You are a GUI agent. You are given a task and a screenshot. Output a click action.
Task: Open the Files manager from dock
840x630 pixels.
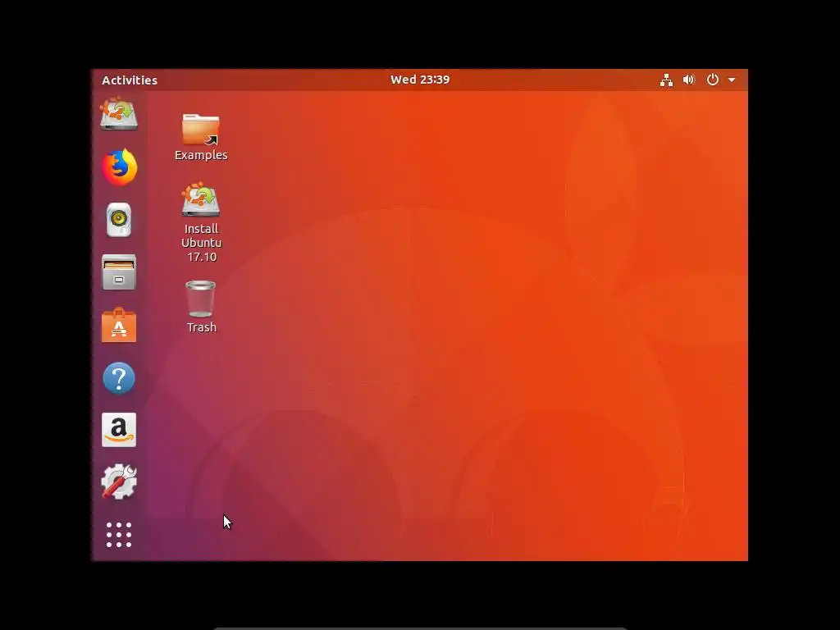point(119,272)
